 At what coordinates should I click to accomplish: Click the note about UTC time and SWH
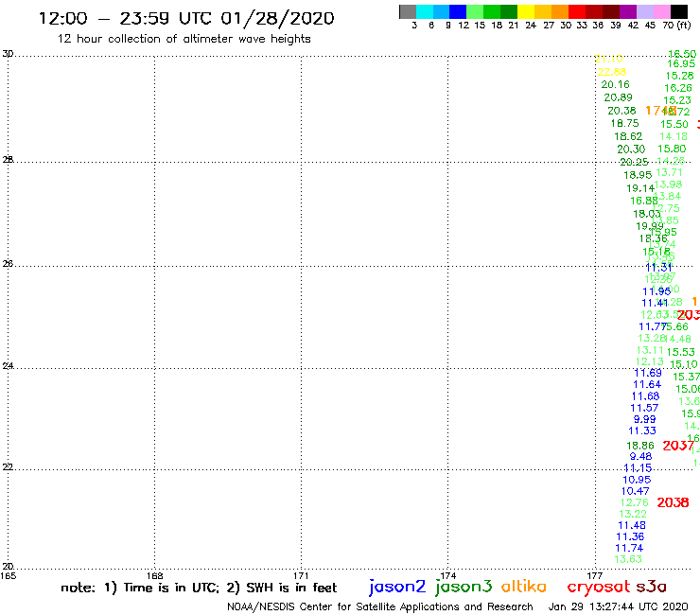(199, 588)
